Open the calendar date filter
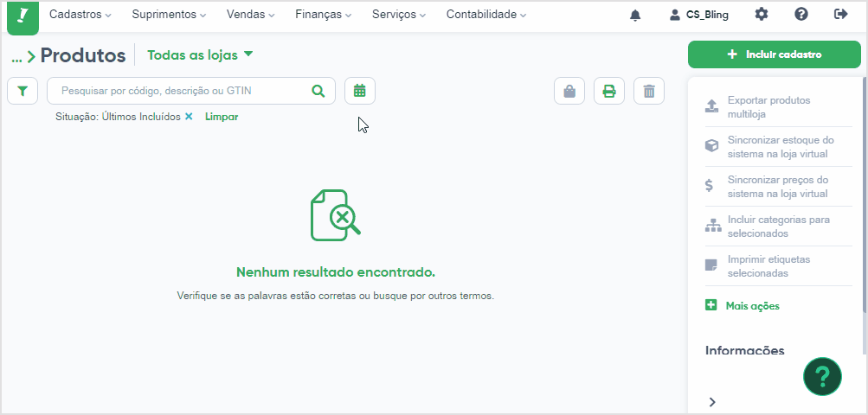868x415 pixels. click(360, 91)
